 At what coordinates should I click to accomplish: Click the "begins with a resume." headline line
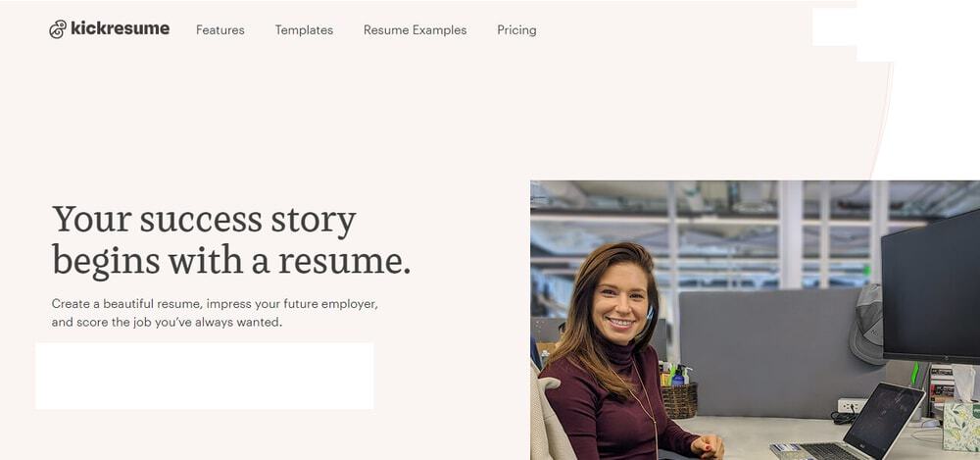[231, 261]
